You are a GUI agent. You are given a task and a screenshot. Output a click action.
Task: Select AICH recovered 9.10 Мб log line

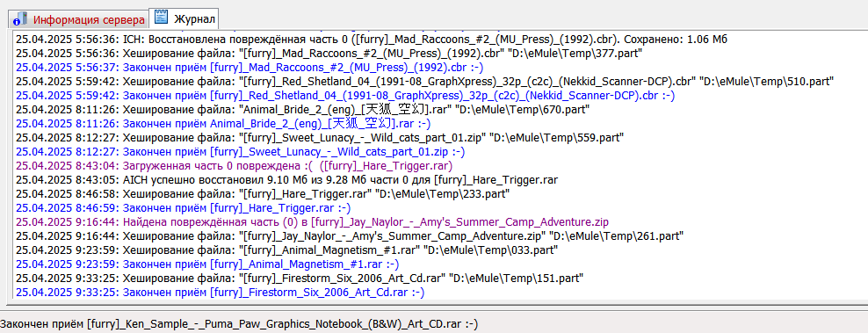(x=286, y=180)
